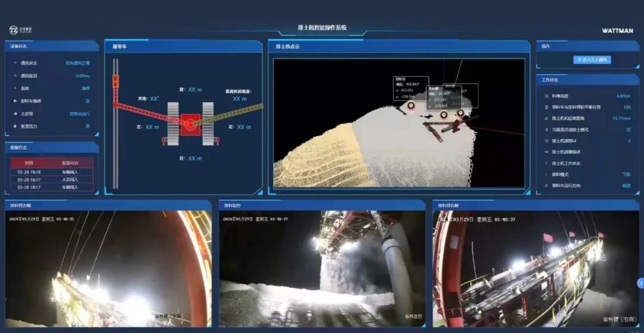Click the 料堆高度 row icon
This screenshot has height=333, width=644.
[546, 95]
